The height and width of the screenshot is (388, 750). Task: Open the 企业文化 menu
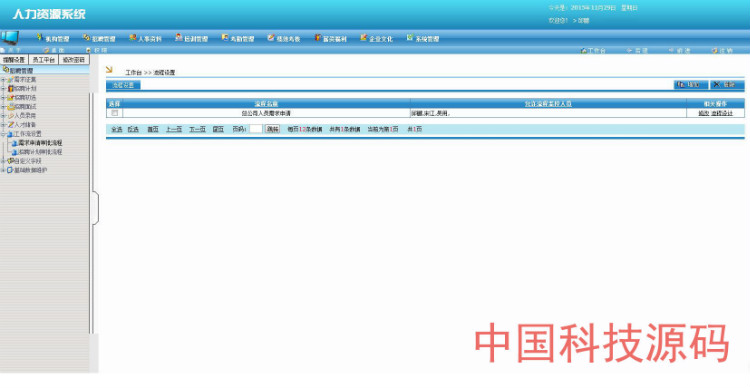click(x=376, y=38)
